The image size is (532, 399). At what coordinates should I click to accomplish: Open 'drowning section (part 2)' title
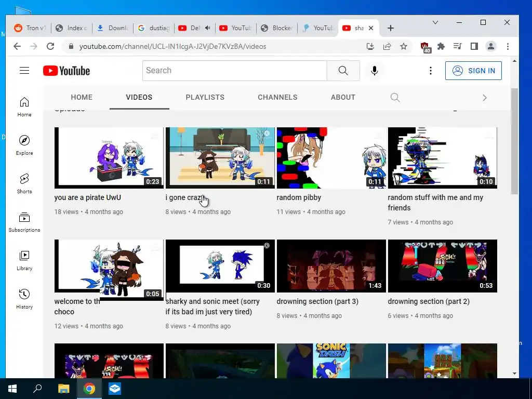tap(429, 301)
